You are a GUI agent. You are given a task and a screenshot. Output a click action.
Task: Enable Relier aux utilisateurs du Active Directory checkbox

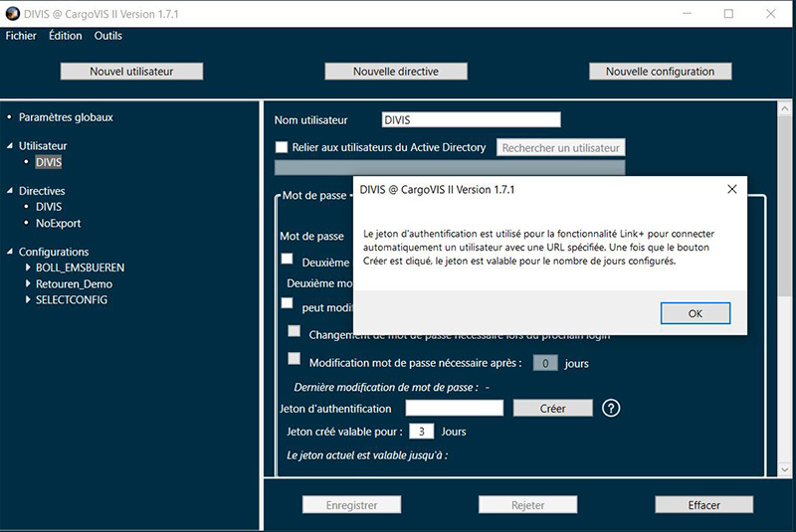tap(282, 147)
